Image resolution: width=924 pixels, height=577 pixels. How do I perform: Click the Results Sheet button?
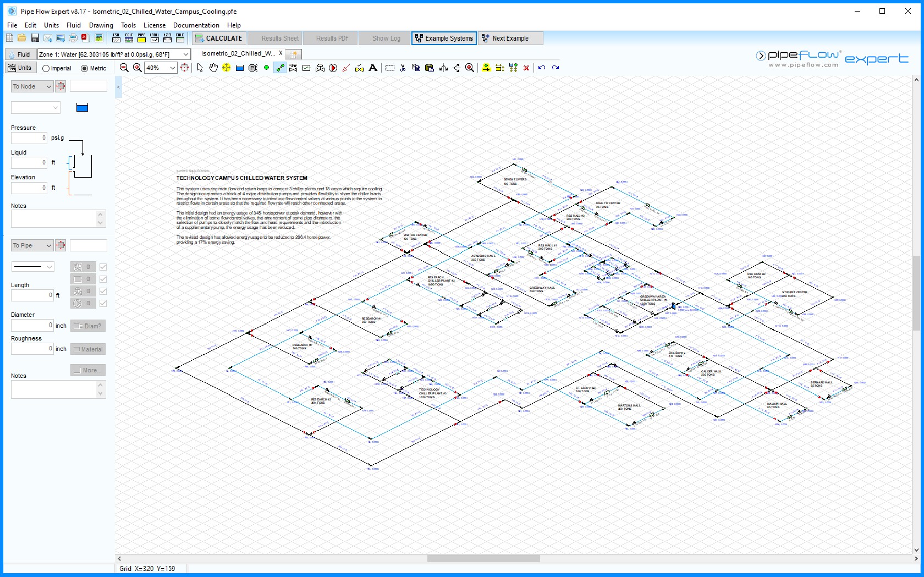pos(274,38)
